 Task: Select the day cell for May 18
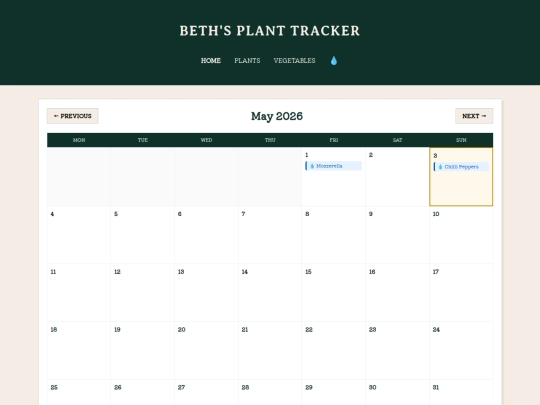79,351
